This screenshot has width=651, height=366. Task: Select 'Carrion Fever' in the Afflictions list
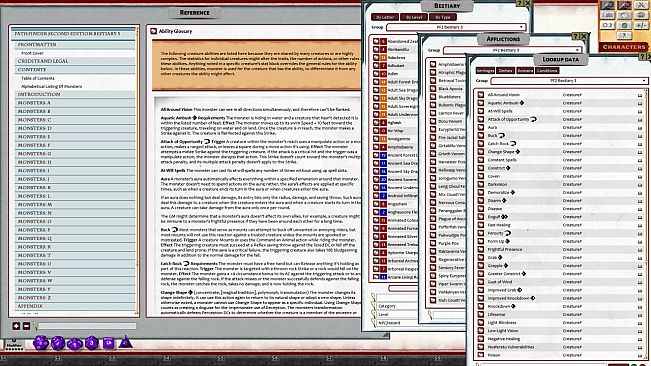click(451, 113)
